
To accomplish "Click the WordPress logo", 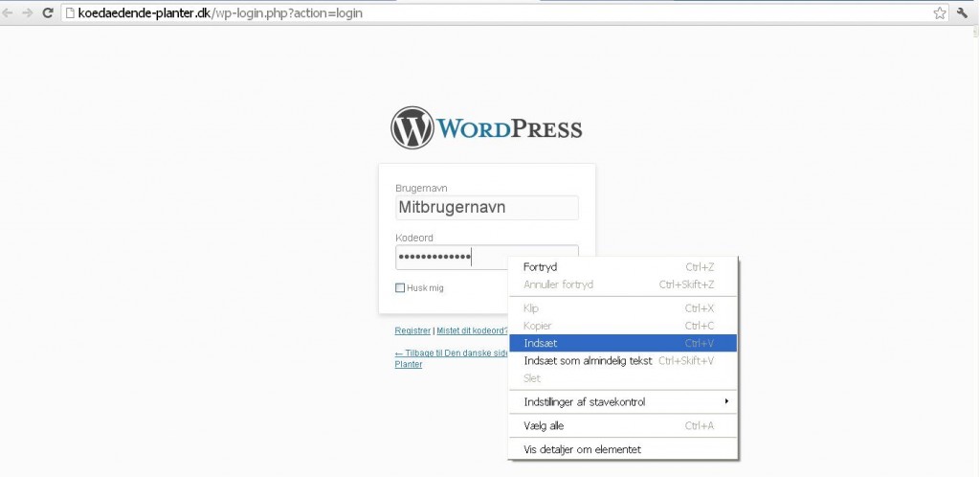I will (486, 127).
